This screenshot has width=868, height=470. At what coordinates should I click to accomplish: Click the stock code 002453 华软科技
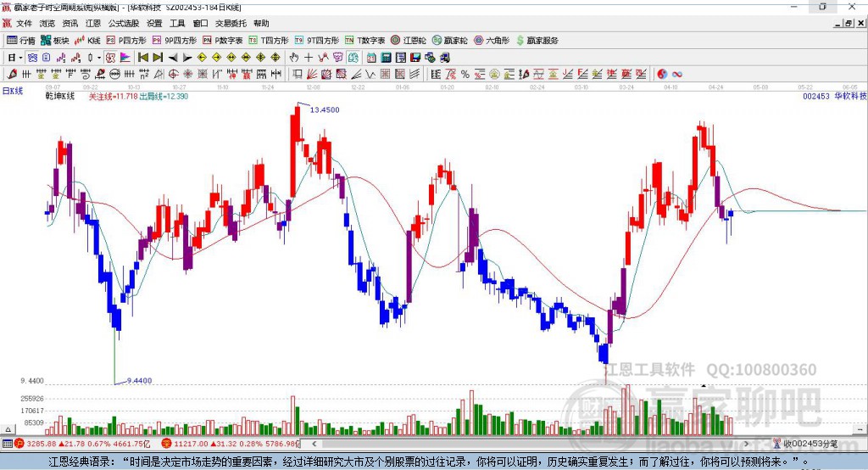(x=835, y=96)
